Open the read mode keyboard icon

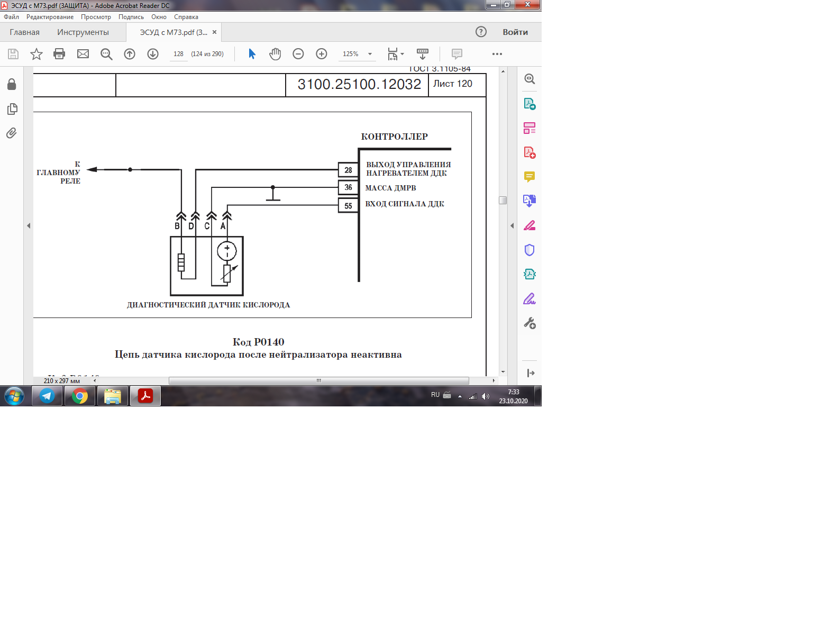[423, 54]
